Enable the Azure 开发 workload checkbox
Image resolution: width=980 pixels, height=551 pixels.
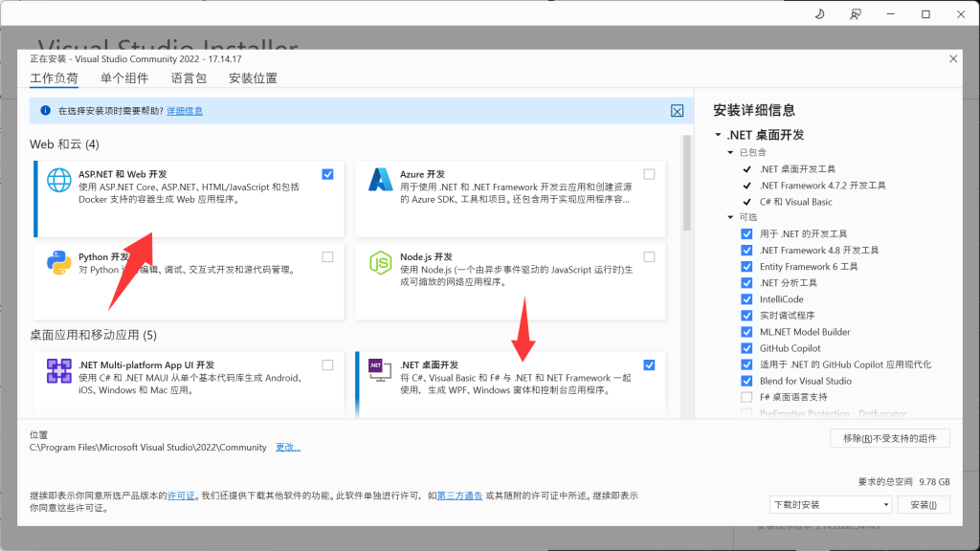(649, 174)
